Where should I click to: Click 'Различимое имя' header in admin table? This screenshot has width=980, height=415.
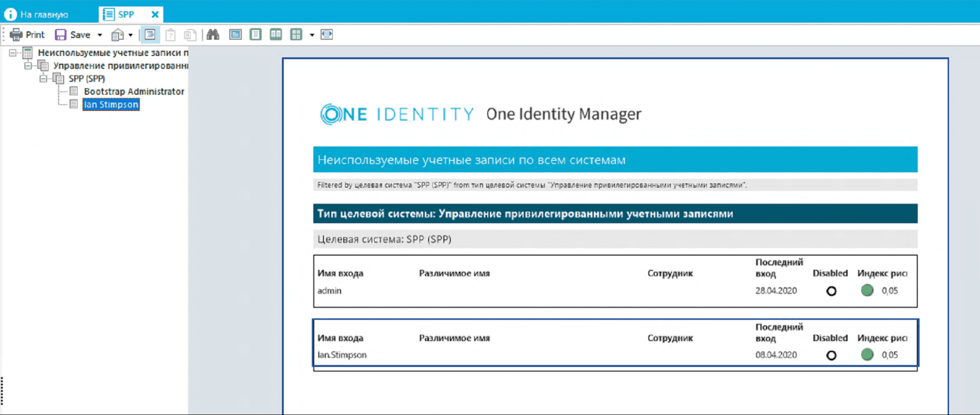[x=454, y=273]
